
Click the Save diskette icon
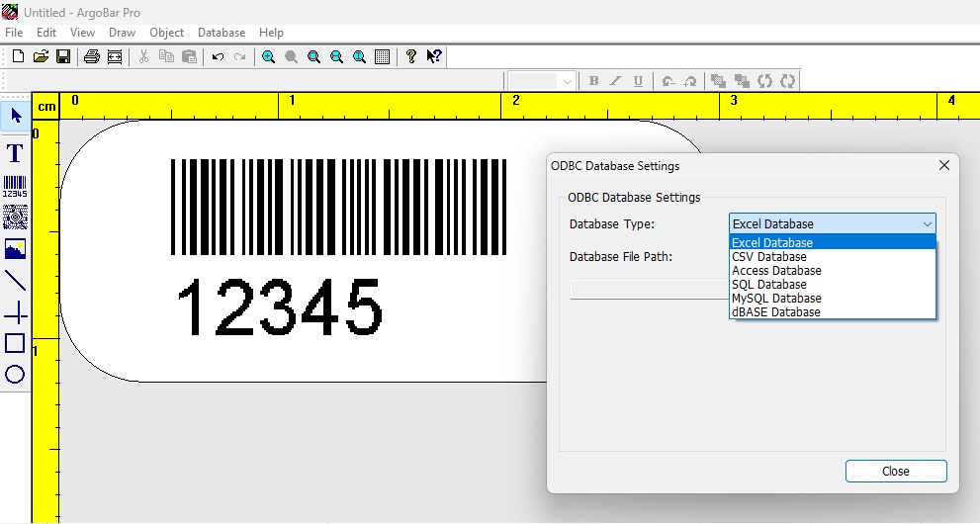[63, 56]
